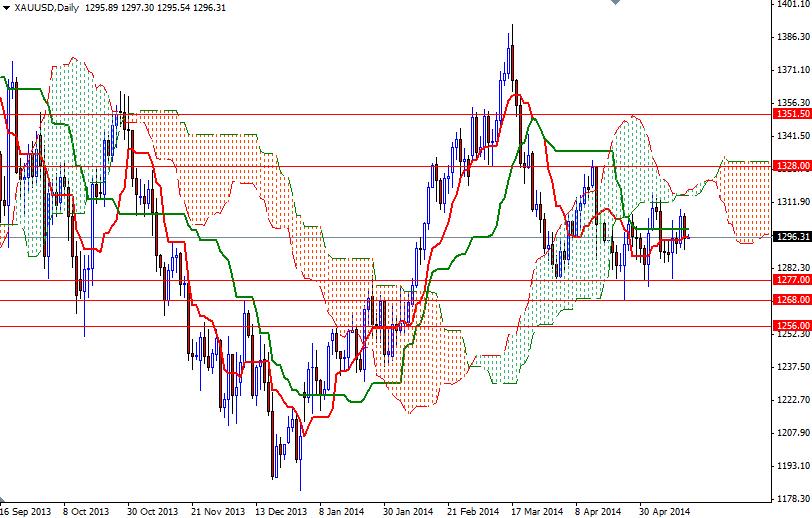
Task: Click the 30 Jan 2014 date label
Action: click(x=408, y=511)
